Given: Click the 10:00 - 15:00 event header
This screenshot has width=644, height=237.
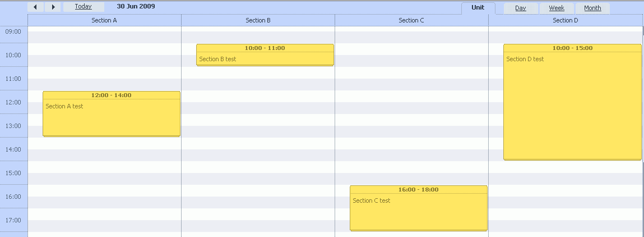Looking at the screenshot, I should tap(572, 48).
